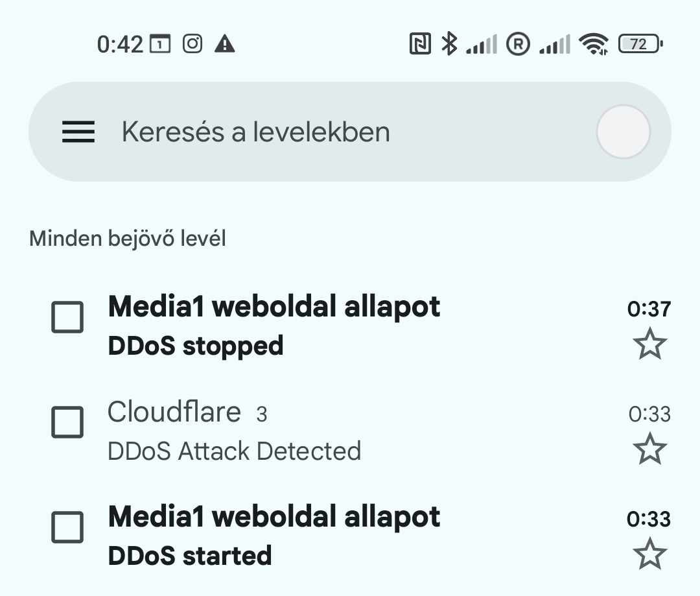Image resolution: width=700 pixels, height=596 pixels.
Task: Tap the NFC status icon
Action: pos(420,44)
